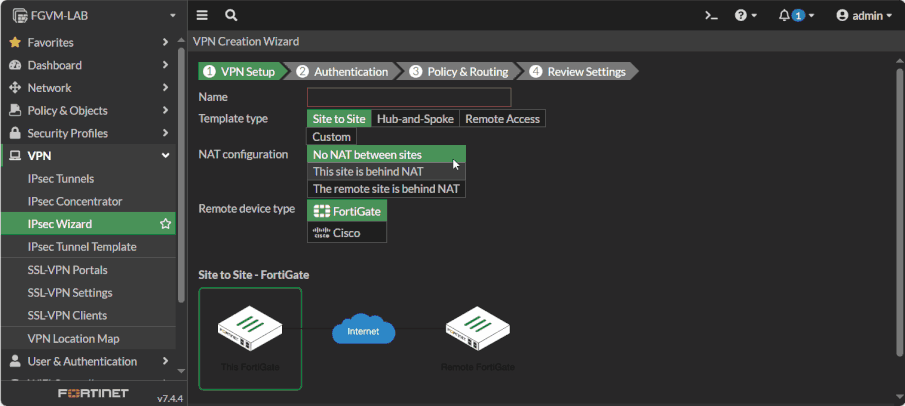The height and width of the screenshot is (406, 905).
Task: Click the Site to Site - FortiGate heading
Action: tap(254, 275)
